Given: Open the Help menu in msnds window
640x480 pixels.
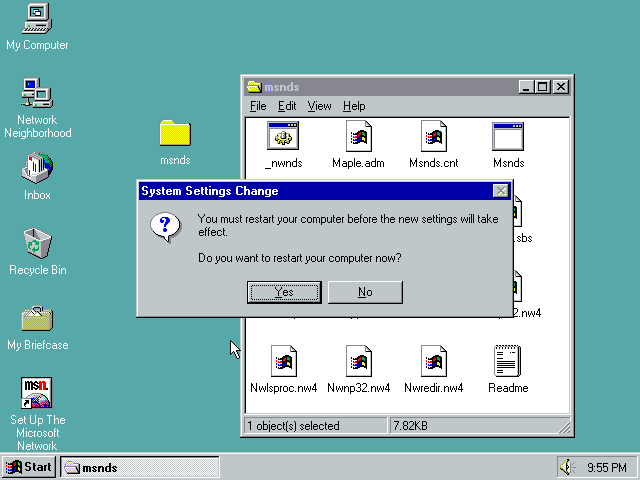Looking at the screenshot, I should point(354,106).
